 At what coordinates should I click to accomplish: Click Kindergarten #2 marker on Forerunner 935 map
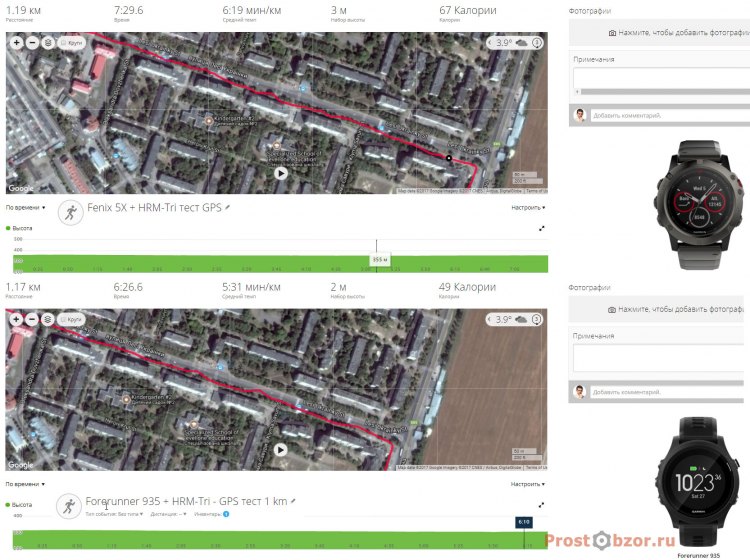(126, 399)
